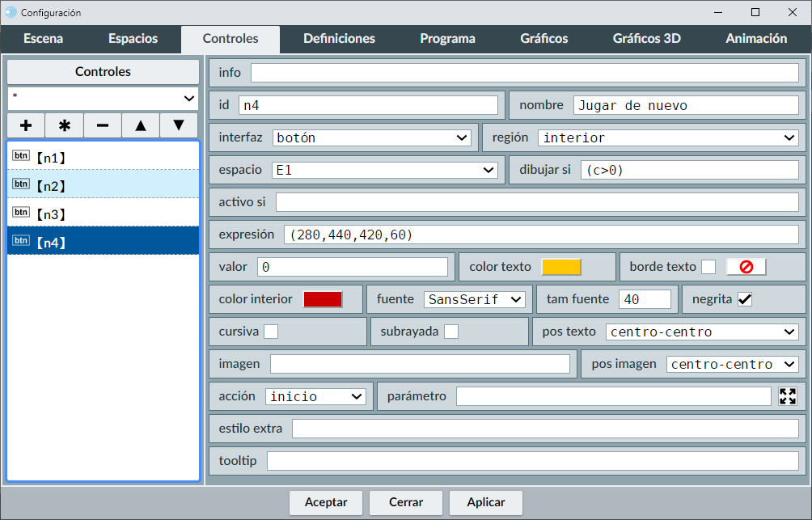Expand the parámetro editor with the arrows icon
This screenshot has width=812, height=520.
click(x=788, y=396)
